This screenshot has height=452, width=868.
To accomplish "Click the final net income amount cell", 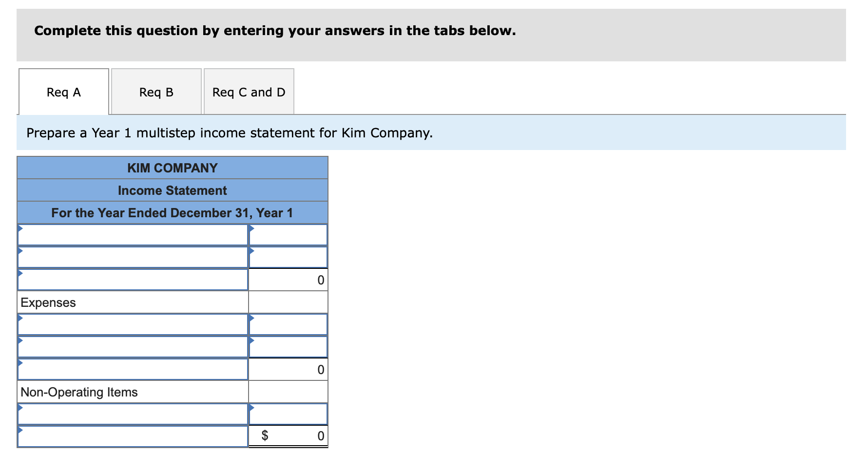I will click(288, 436).
